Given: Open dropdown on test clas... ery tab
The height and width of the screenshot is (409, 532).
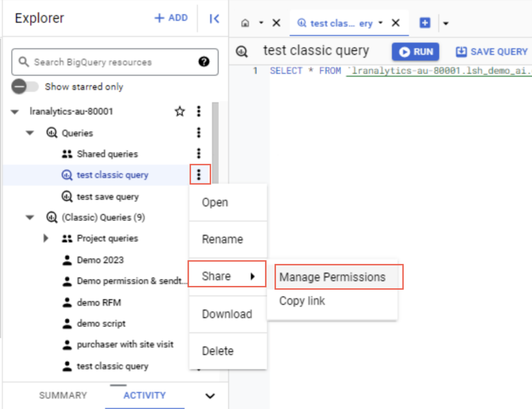Looking at the screenshot, I should click(x=381, y=23).
